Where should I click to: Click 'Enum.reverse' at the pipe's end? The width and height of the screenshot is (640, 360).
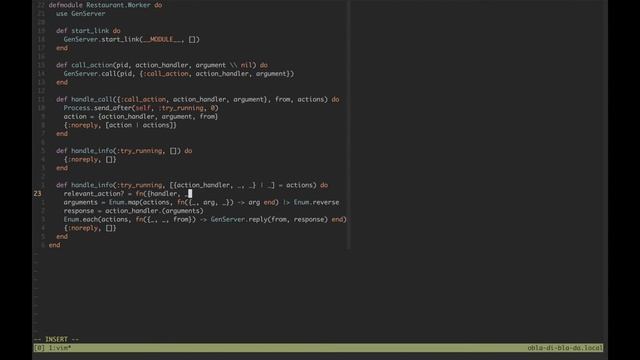click(316, 202)
